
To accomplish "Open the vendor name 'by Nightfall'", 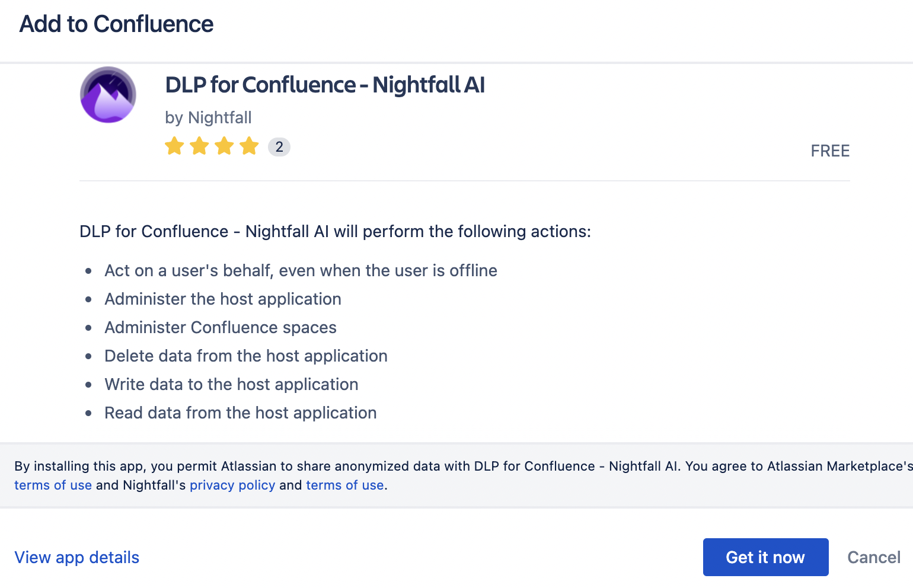I will point(208,117).
